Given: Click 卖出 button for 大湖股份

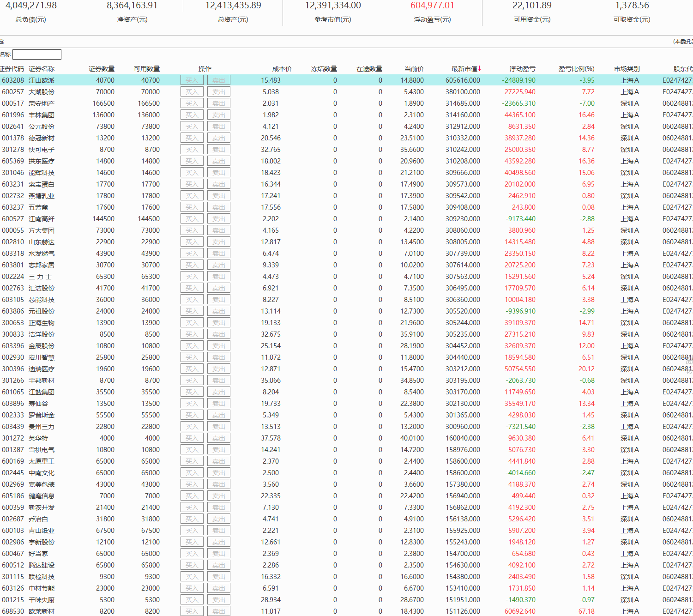Looking at the screenshot, I should (x=218, y=92).
